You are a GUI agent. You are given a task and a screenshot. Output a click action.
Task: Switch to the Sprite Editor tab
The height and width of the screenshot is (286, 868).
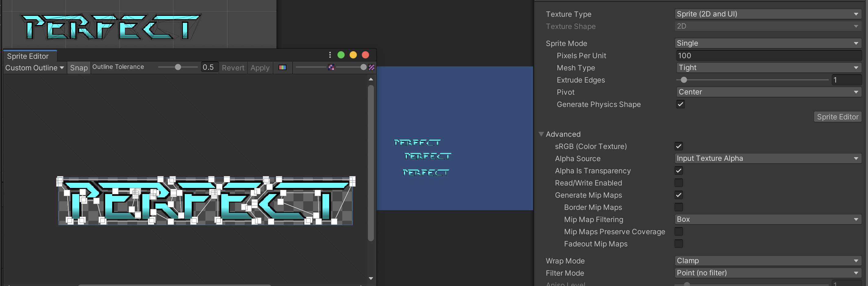(28, 56)
